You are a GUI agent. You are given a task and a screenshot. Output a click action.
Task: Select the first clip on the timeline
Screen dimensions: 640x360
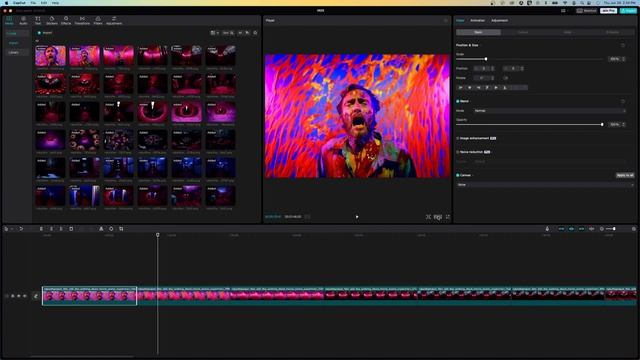coord(89,296)
